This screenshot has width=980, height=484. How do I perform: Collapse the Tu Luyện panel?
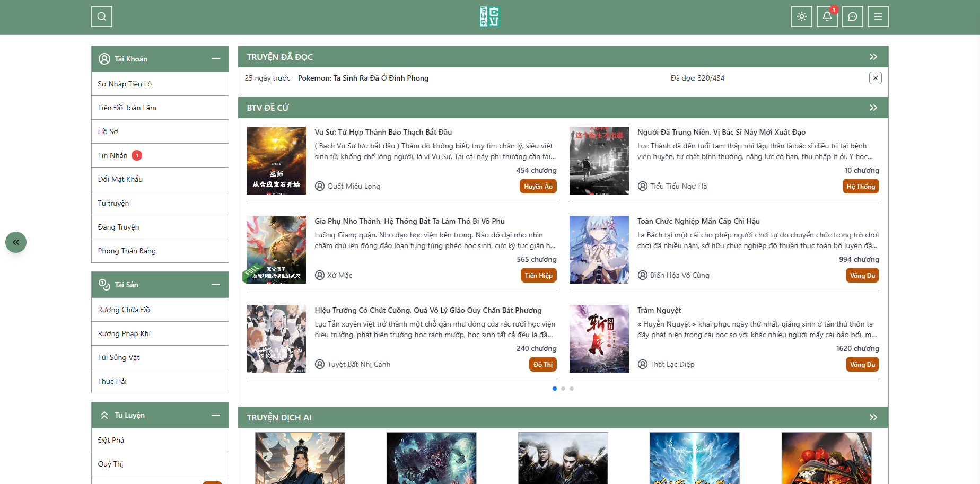click(x=216, y=415)
